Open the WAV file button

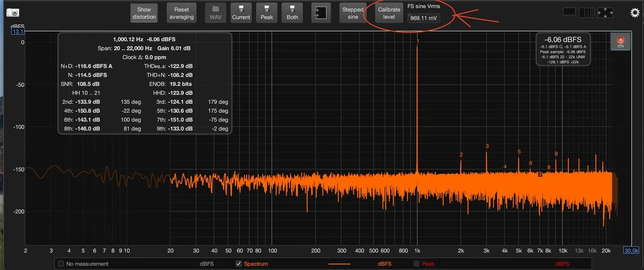tap(215, 13)
